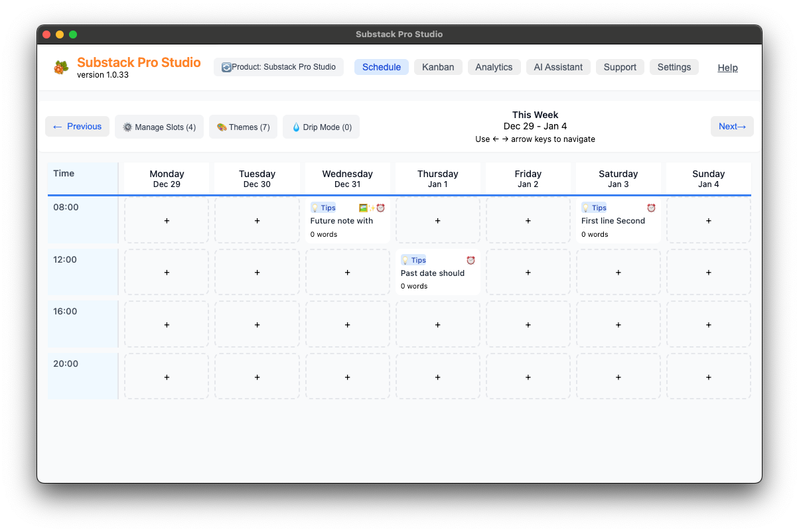Click the Tips tag on Saturday's note
The width and height of the screenshot is (799, 532).
tap(594, 208)
